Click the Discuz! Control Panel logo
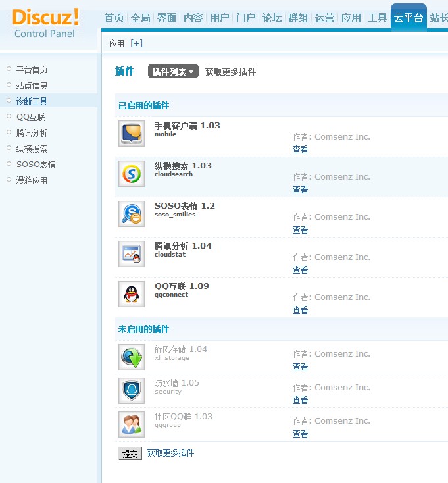This screenshot has height=483, width=448. 45,24
